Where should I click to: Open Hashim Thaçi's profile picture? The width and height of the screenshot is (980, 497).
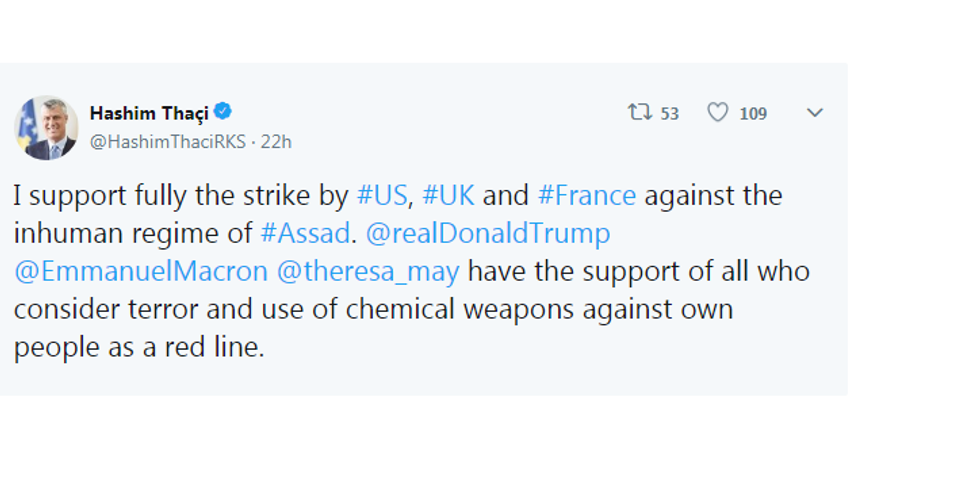pyautogui.click(x=46, y=129)
